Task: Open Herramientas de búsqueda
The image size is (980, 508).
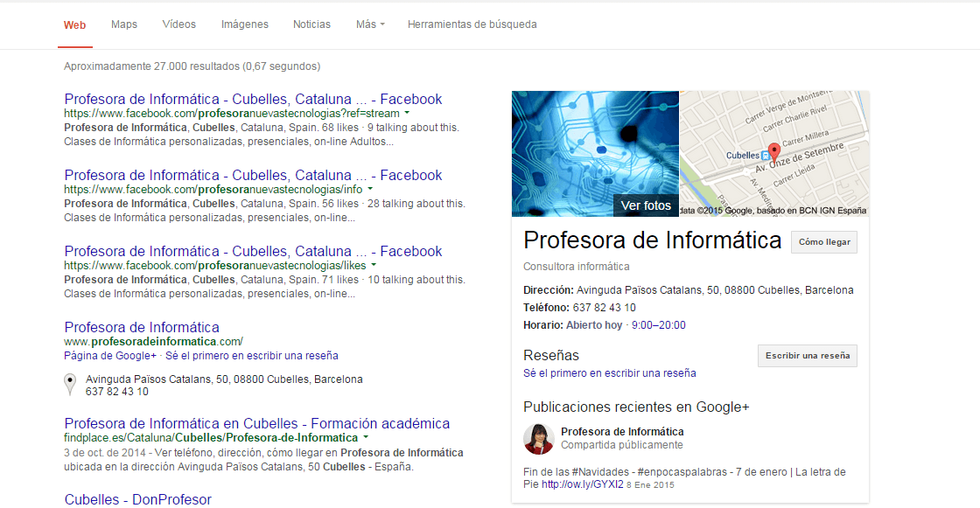Action: pos(472,24)
